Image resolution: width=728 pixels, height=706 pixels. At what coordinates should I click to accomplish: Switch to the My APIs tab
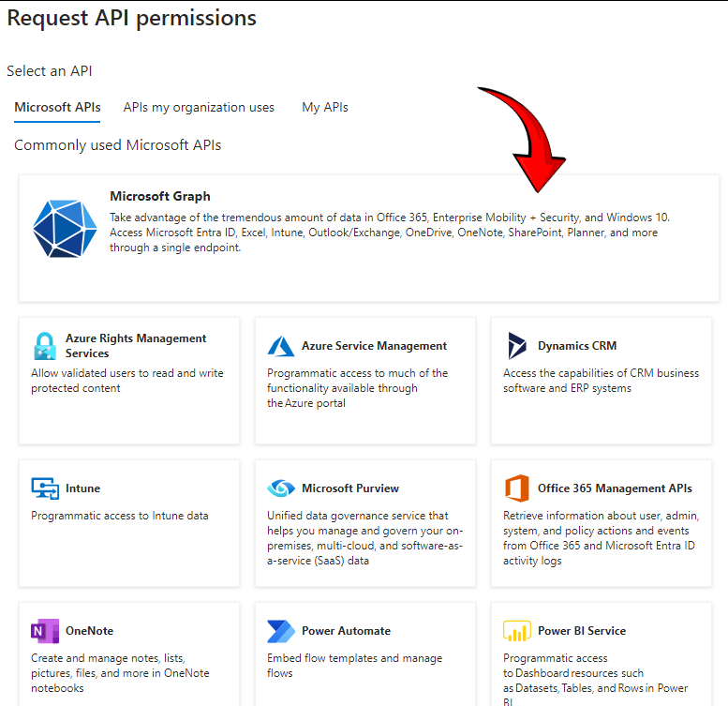(x=325, y=107)
